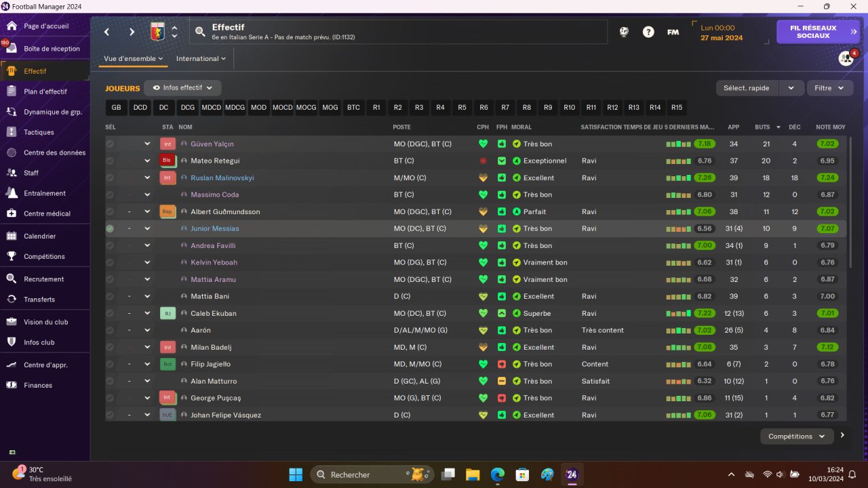Expand the row chevron for Aarón

point(147,330)
